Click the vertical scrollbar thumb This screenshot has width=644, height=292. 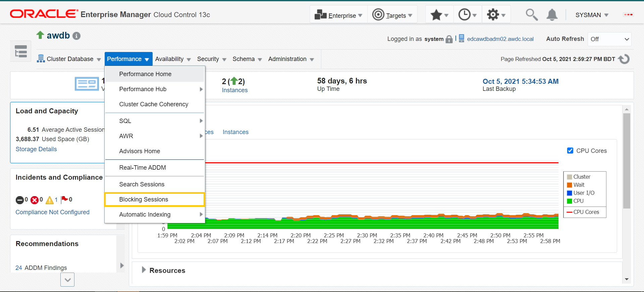pos(627,161)
